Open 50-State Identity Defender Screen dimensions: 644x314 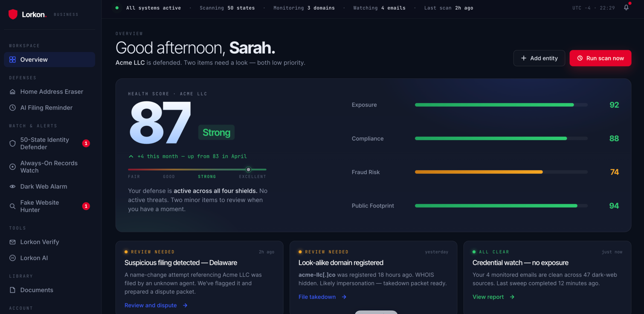(x=50, y=143)
